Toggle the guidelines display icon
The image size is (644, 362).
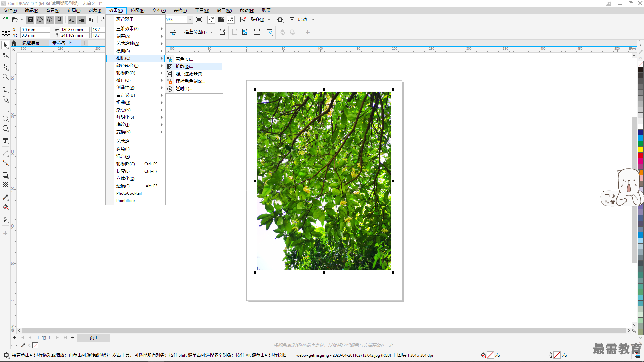coord(231,20)
